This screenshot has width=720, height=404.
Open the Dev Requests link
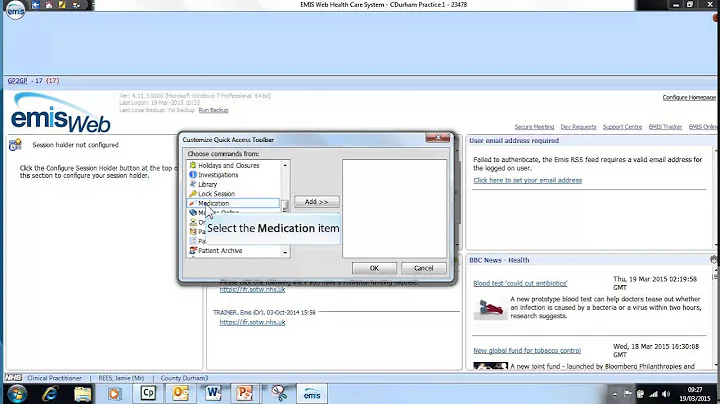tap(578, 127)
